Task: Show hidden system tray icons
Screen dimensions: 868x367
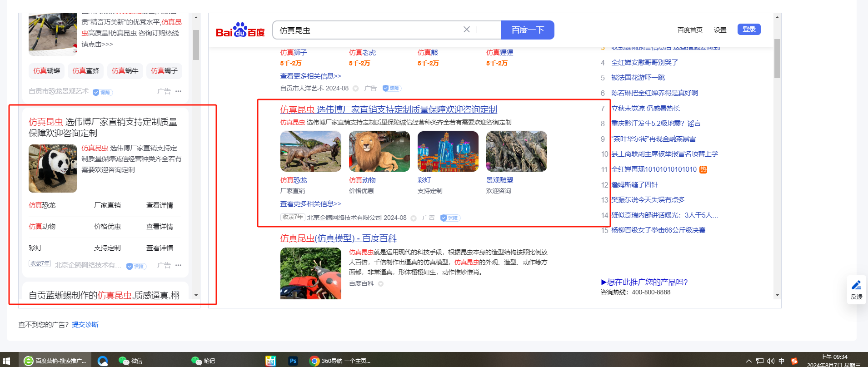Action: click(x=749, y=361)
